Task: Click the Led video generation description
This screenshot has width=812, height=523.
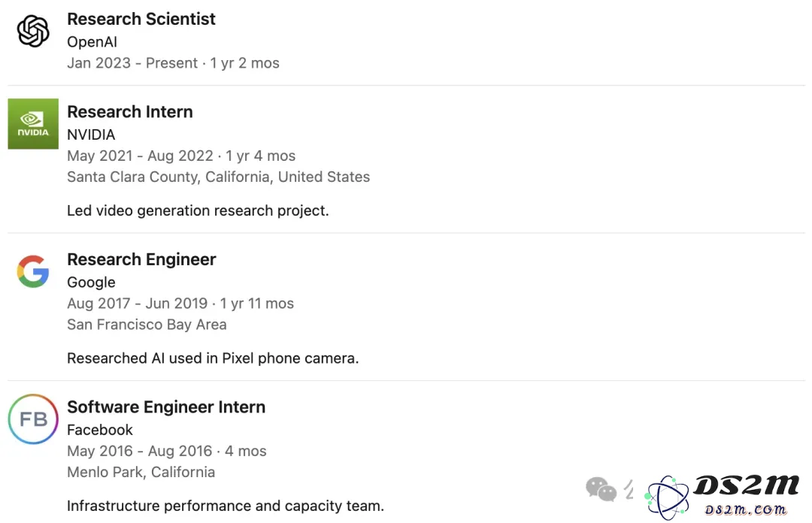Action: tap(198, 210)
